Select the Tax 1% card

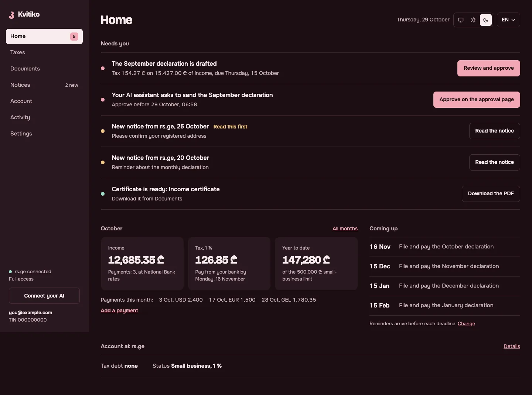tap(229, 264)
